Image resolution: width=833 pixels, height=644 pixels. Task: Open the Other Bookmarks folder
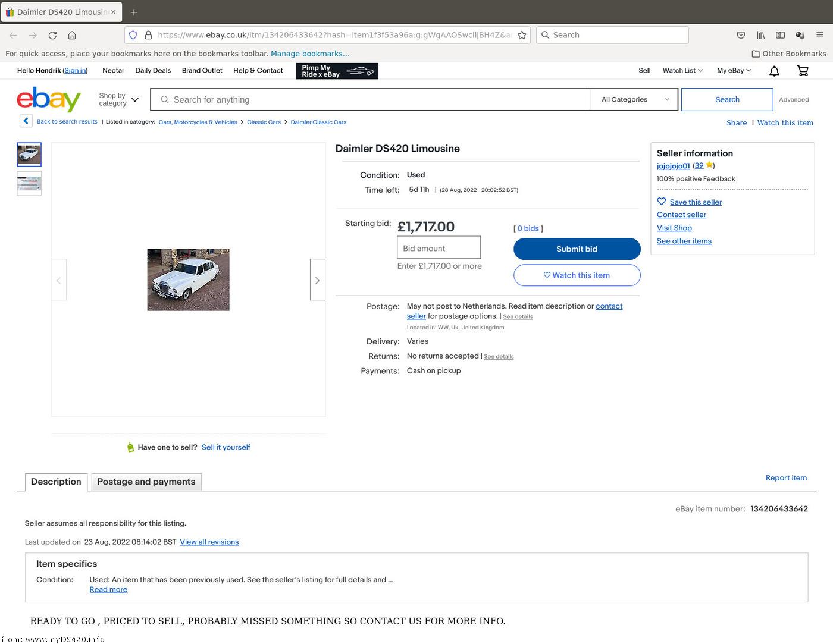tap(789, 54)
